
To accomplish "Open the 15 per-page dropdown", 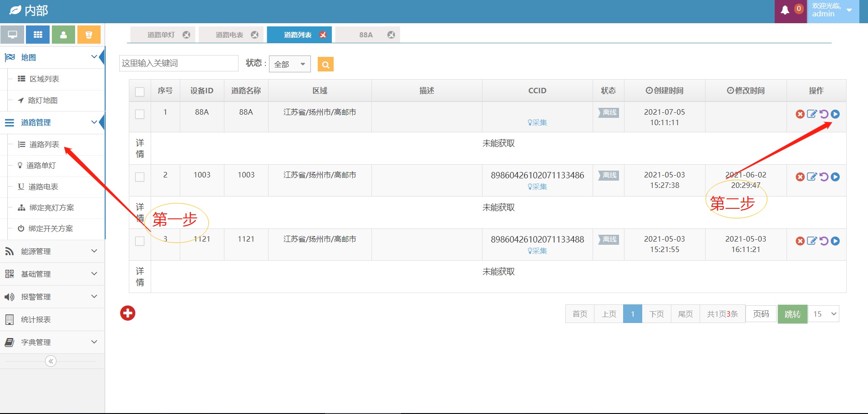I will click(x=824, y=314).
